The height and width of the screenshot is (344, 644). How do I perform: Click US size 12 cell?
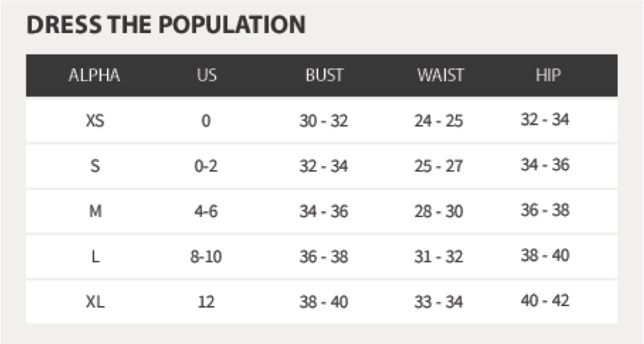[206, 302]
